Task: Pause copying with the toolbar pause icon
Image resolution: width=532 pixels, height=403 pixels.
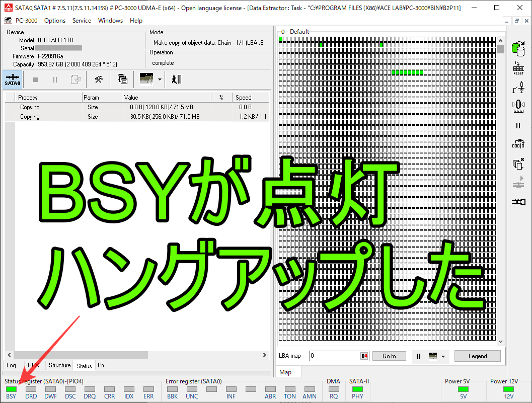Action: click(55, 79)
